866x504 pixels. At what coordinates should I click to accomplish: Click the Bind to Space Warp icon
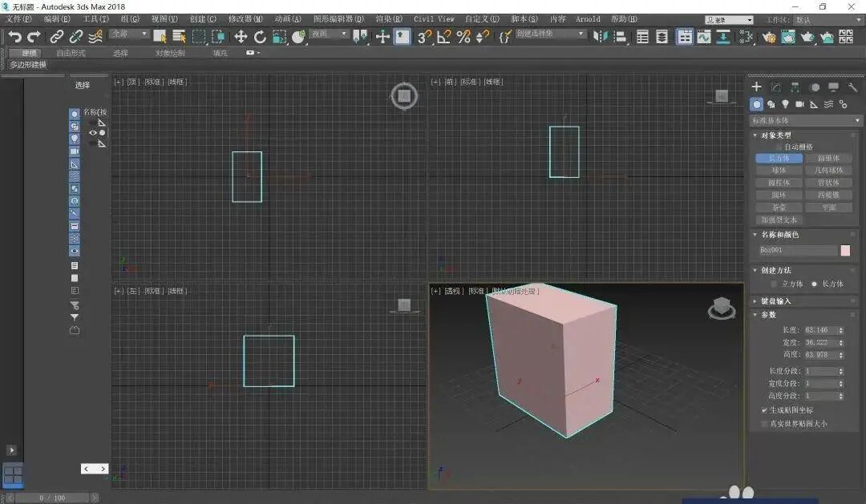(x=95, y=36)
